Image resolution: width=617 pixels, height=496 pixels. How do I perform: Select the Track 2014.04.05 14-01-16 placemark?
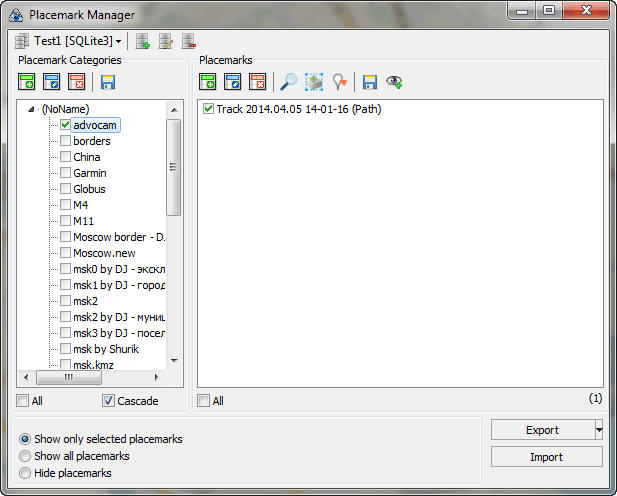click(298, 109)
